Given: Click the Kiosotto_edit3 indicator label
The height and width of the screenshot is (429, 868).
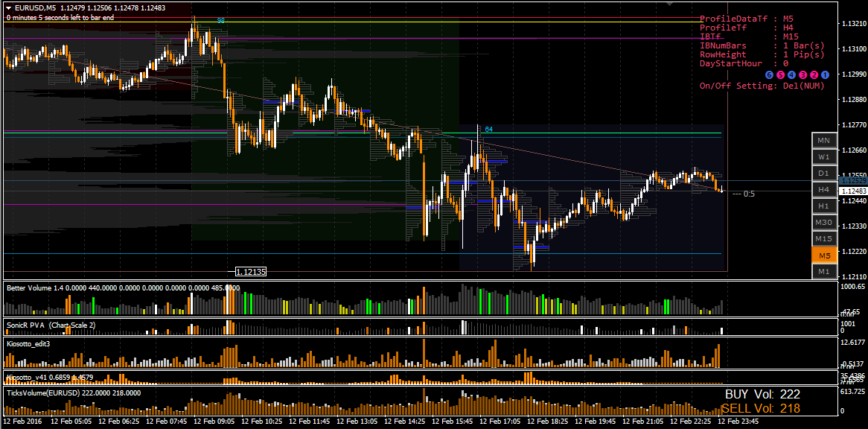Looking at the screenshot, I should tap(28, 344).
